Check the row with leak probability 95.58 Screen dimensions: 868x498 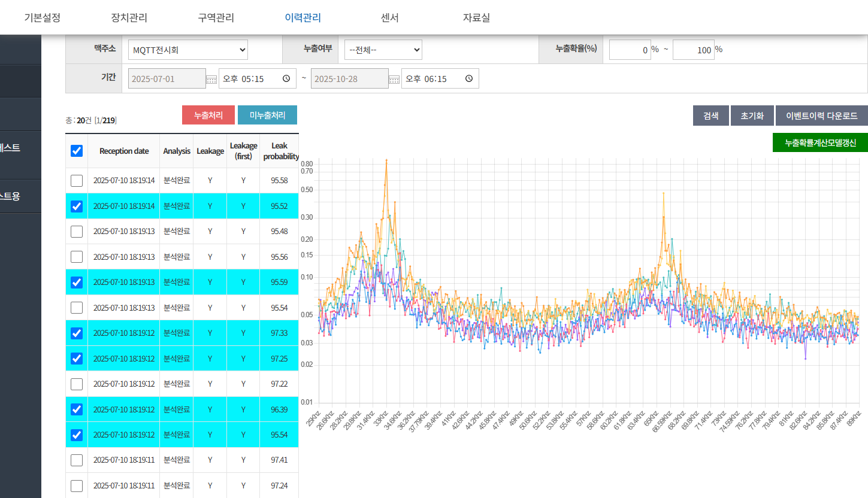coord(77,181)
